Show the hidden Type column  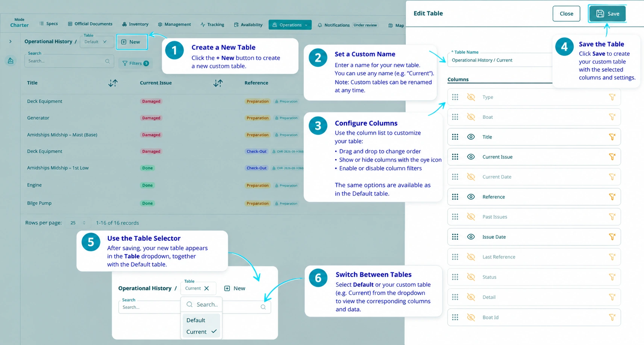click(471, 97)
